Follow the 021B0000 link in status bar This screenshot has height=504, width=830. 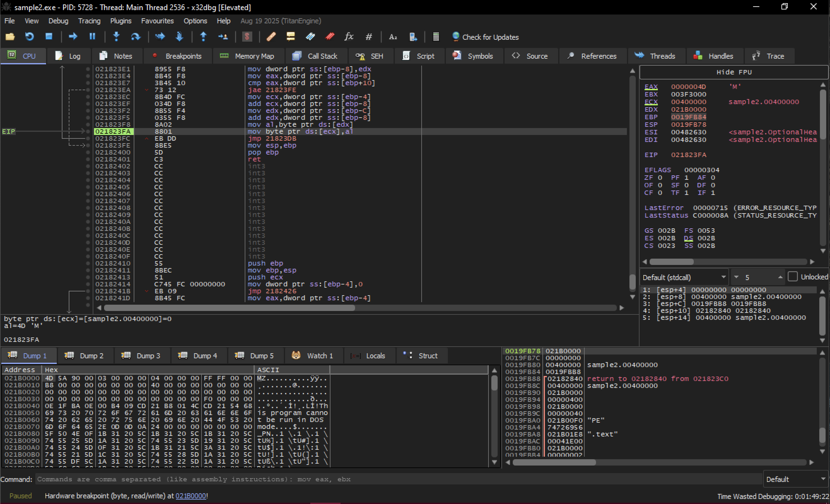click(x=191, y=496)
